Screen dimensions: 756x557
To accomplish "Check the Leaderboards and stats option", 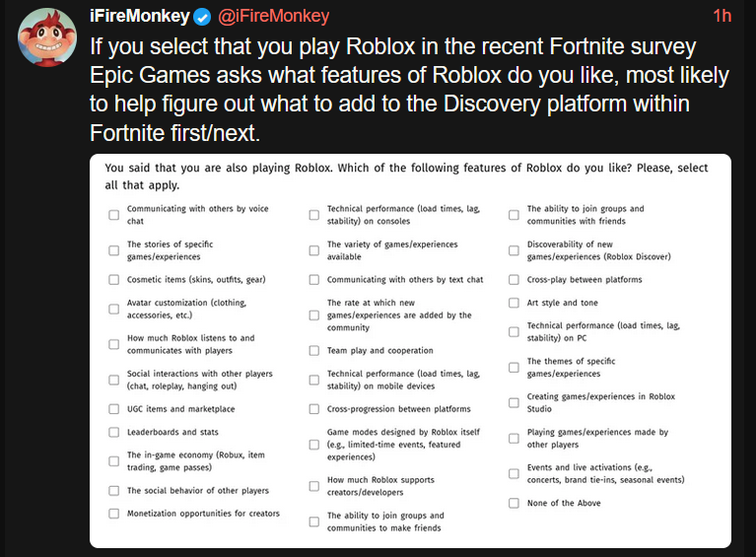I will [x=114, y=433].
